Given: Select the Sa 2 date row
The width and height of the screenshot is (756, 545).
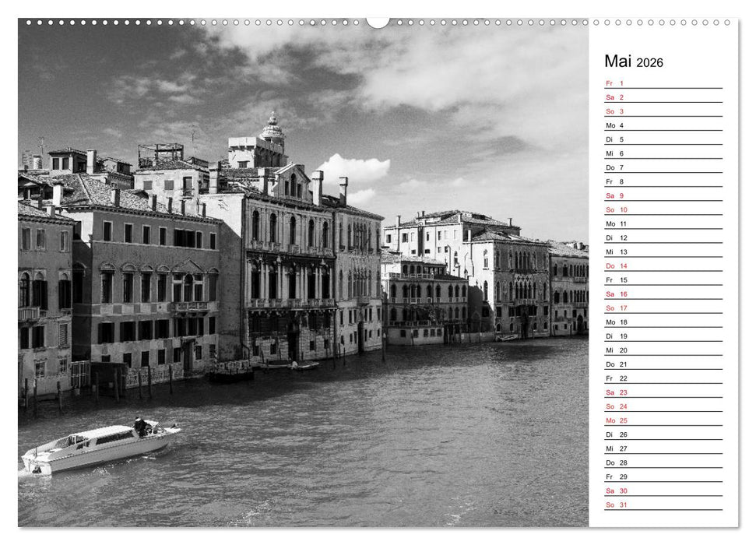Looking at the screenshot, I should click(x=614, y=97).
